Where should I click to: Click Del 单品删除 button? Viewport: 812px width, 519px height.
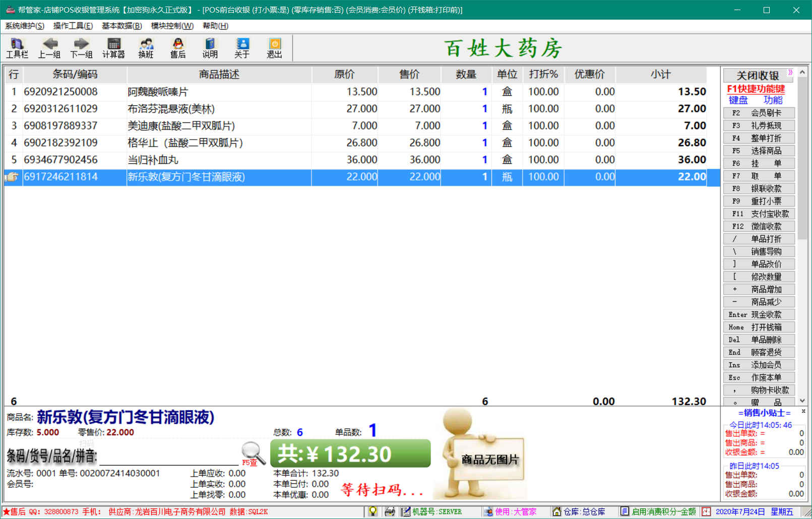coord(759,340)
